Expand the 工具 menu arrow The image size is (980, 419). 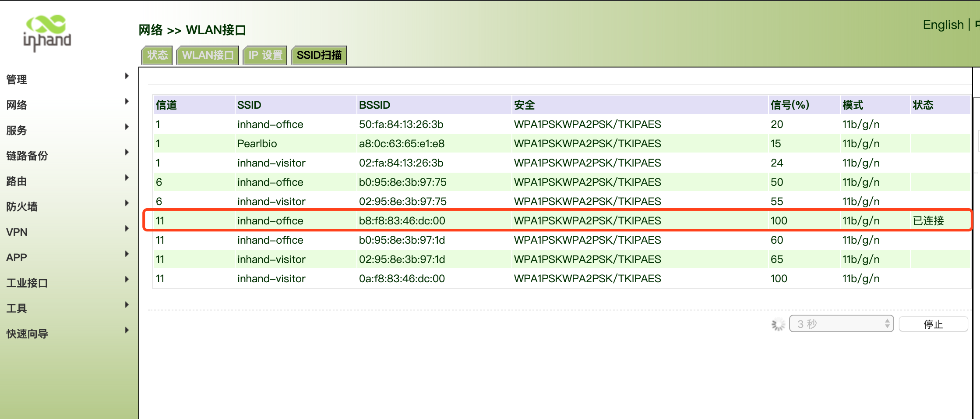tap(127, 305)
